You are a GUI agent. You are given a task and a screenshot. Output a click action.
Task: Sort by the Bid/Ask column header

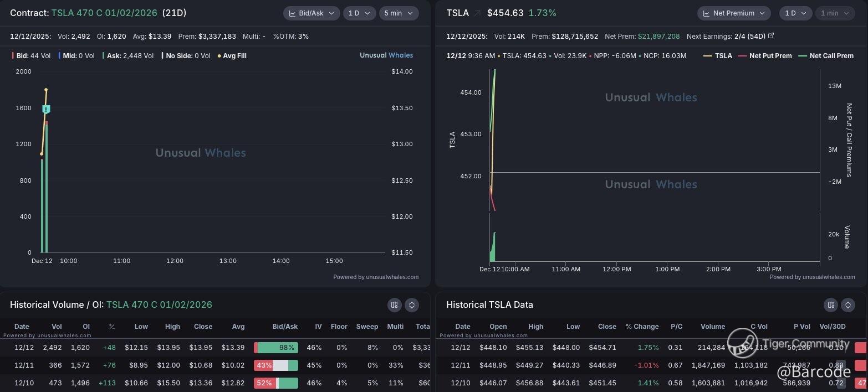click(x=285, y=327)
